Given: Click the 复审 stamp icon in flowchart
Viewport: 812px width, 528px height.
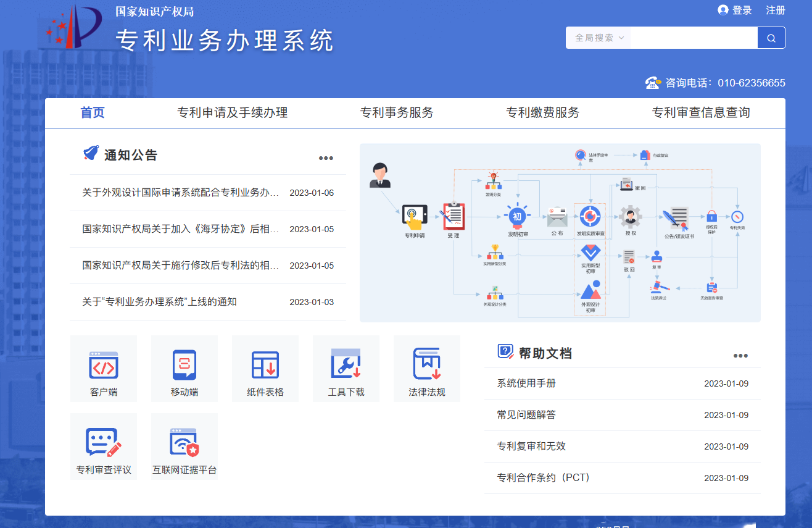Looking at the screenshot, I should pos(657,256).
